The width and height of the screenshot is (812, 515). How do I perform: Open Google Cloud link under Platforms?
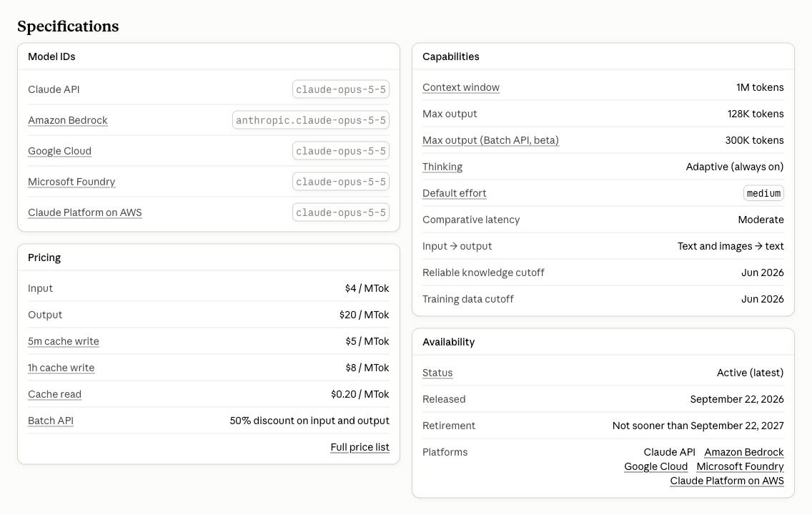point(655,466)
